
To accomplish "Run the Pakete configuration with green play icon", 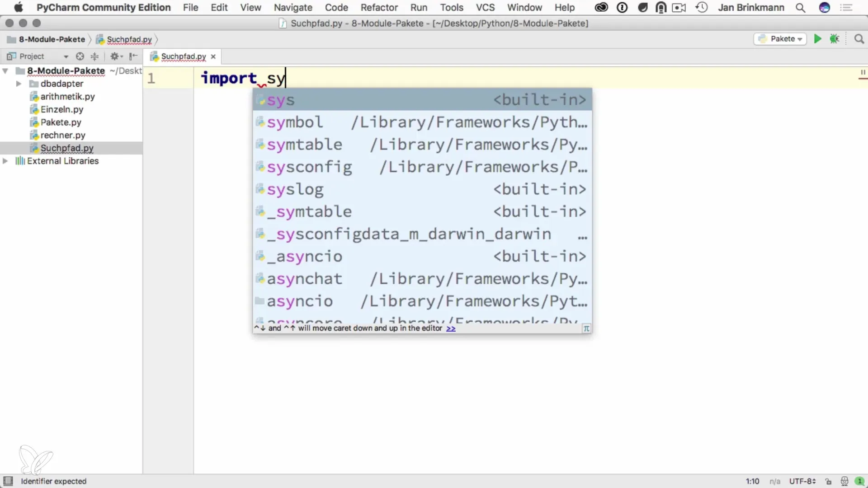I will [x=817, y=39].
